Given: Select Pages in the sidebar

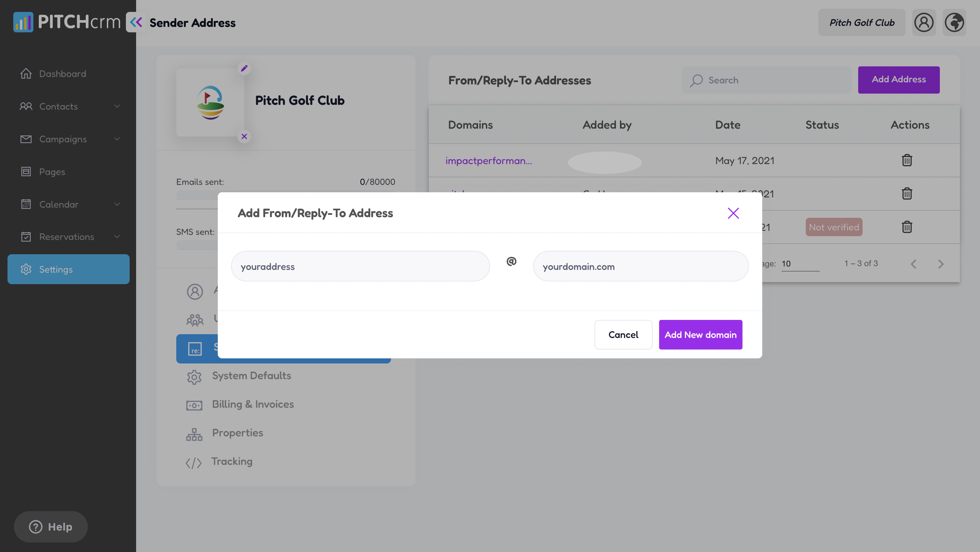Looking at the screenshot, I should (68, 172).
